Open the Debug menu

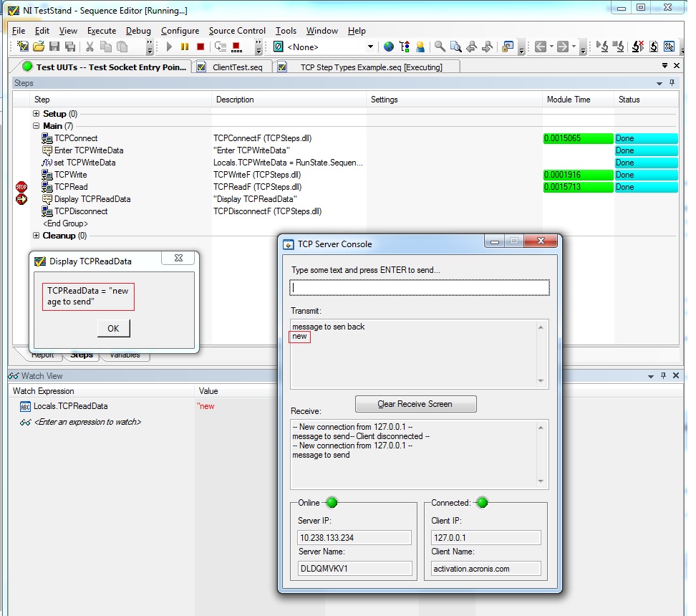pyautogui.click(x=138, y=31)
